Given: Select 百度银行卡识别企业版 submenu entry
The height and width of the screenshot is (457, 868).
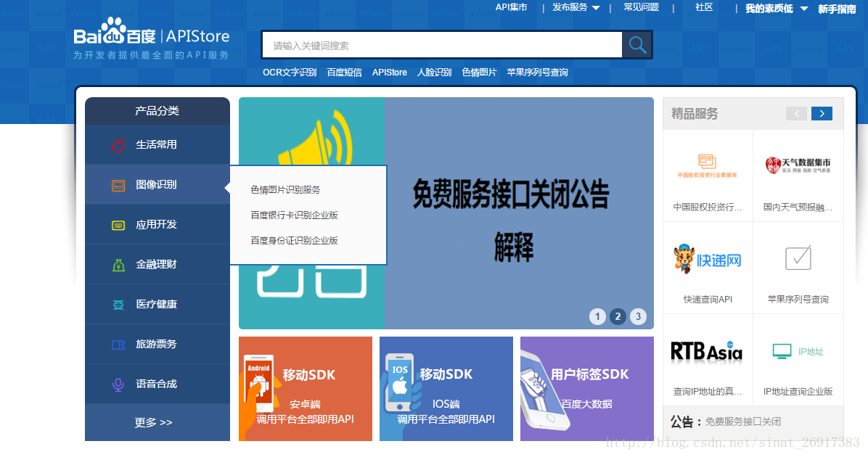Looking at the screenshot, I should (x=294, y=215).
